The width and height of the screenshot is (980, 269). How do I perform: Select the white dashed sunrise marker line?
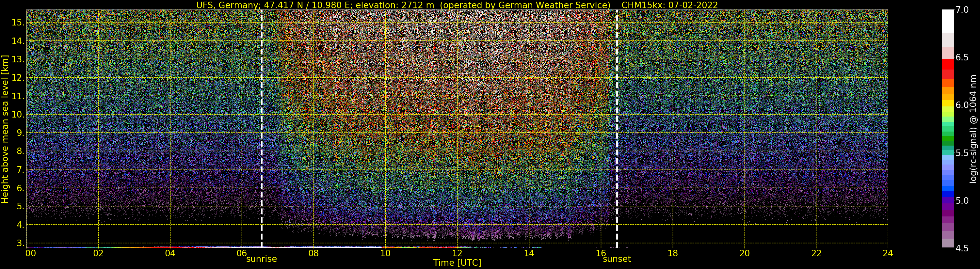(x=262, y=129)
